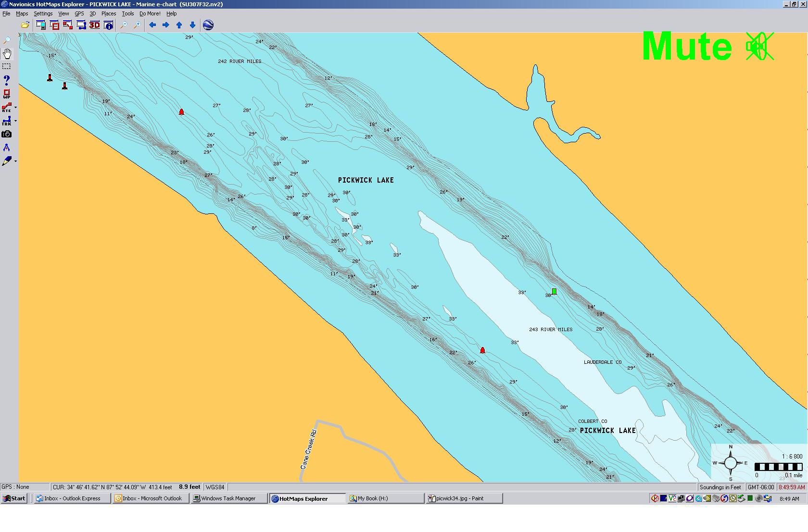Choose the rectangular selection tool
The height and width of the screenshot is (532, 808).
point(7,66)
